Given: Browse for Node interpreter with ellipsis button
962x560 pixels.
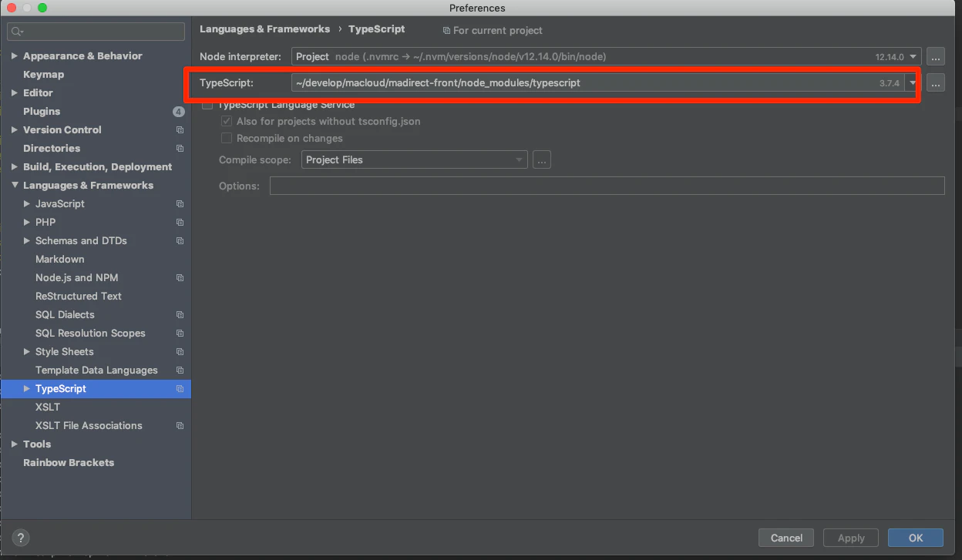Looking at the screenshot, I should [x=936, y=56].
